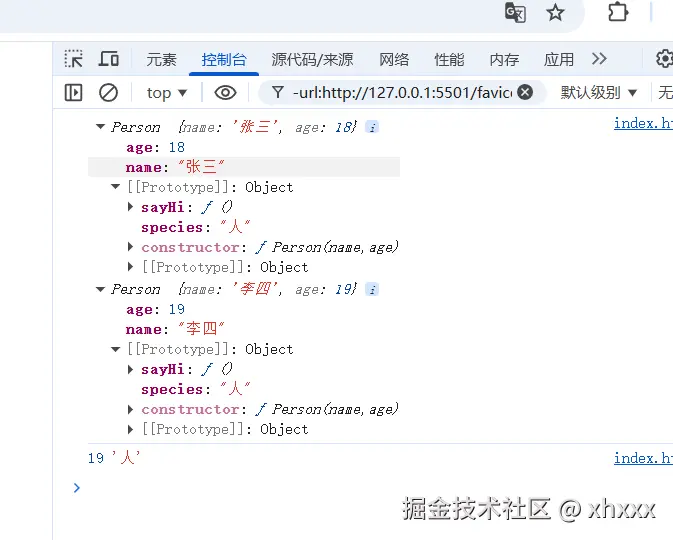Screen dimensions: 673x540
Task: Collapse [[Prototype]] under 李四 object
Action: [x=115, y=349]
